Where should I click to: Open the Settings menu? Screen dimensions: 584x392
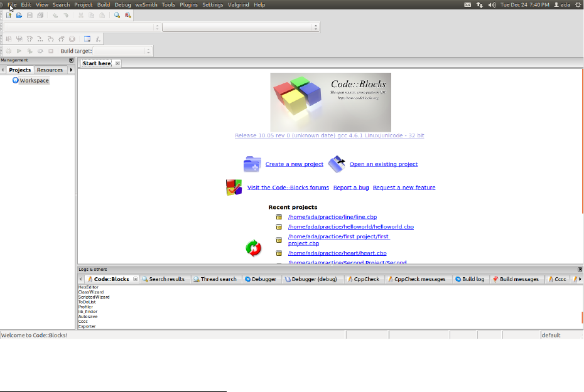213,5
